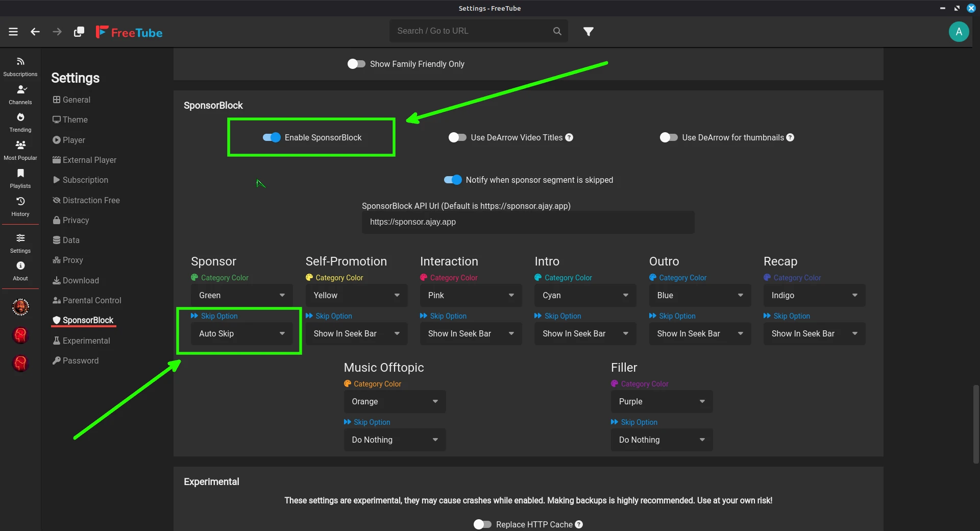This screenshot has width=980, height=531.
Task: Go to Privacy settings section
Action: tap(71, 220)
